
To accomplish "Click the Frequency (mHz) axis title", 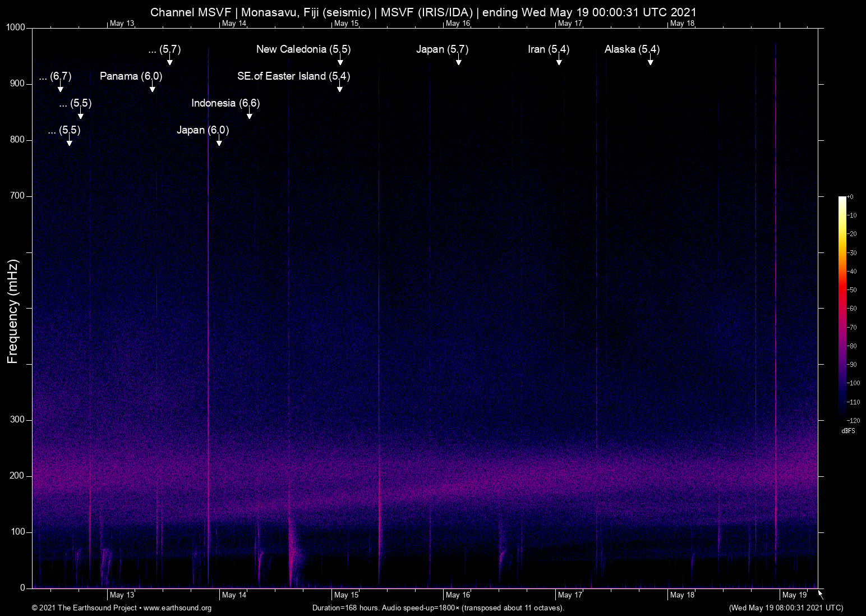I will pos(12,311).
